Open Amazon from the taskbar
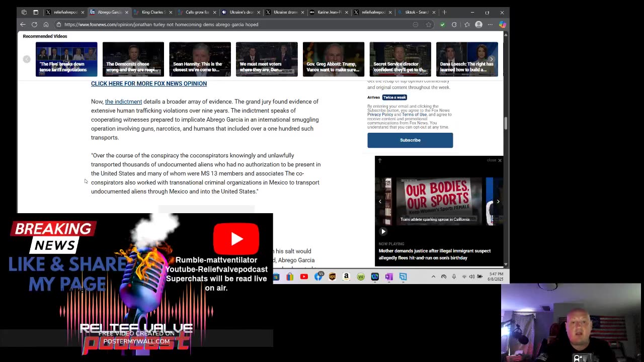The height and width of the screenshot is (362, 644). (x=346, y=277)
